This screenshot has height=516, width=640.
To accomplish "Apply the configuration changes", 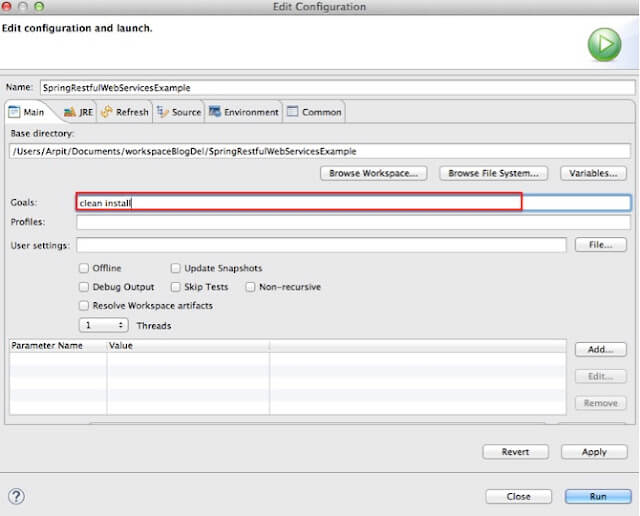I will [x=594, y=452].
